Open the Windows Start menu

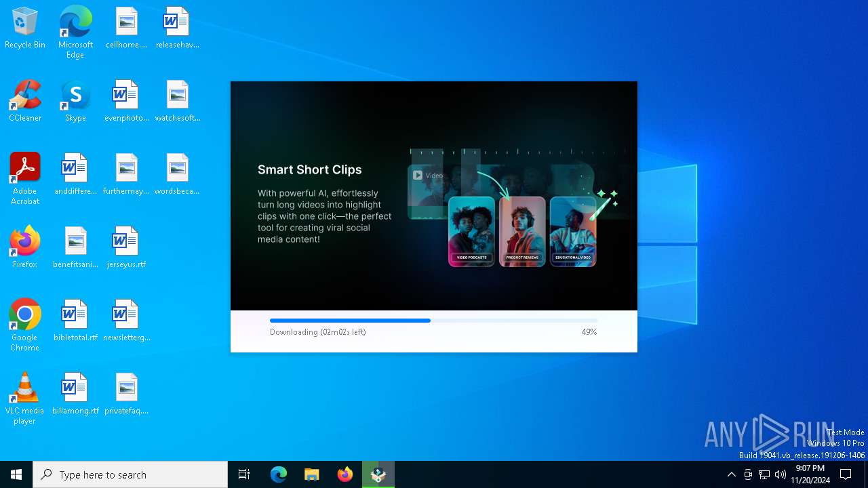click(x=16, y=474)
